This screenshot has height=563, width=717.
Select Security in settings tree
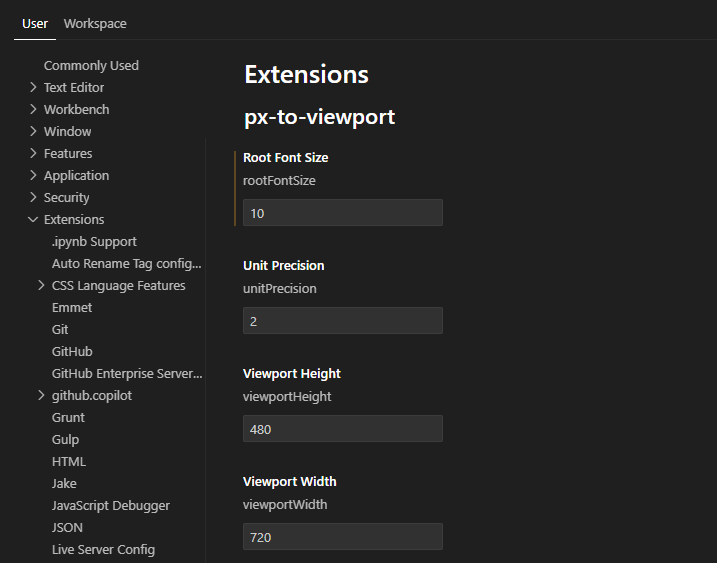click(66, 198)
